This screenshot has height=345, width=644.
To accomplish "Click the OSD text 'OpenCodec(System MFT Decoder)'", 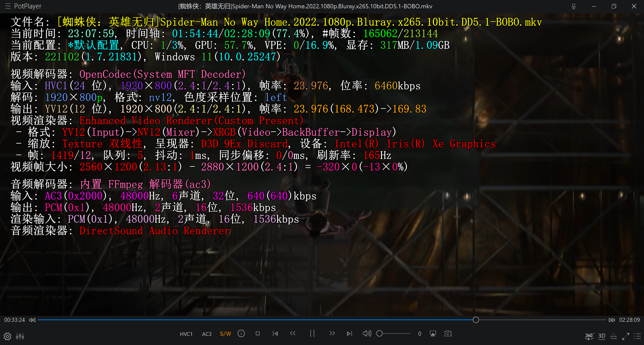I will 162,74.
